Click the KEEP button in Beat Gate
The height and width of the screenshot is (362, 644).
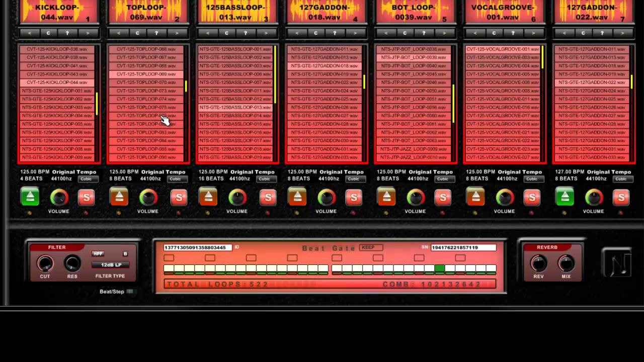coord(371,247)
